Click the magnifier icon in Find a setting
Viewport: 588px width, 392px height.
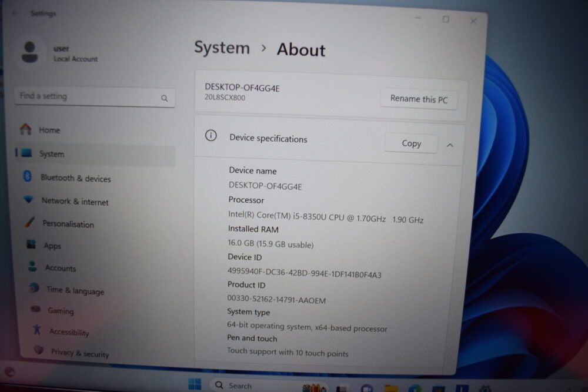point(164,98)
